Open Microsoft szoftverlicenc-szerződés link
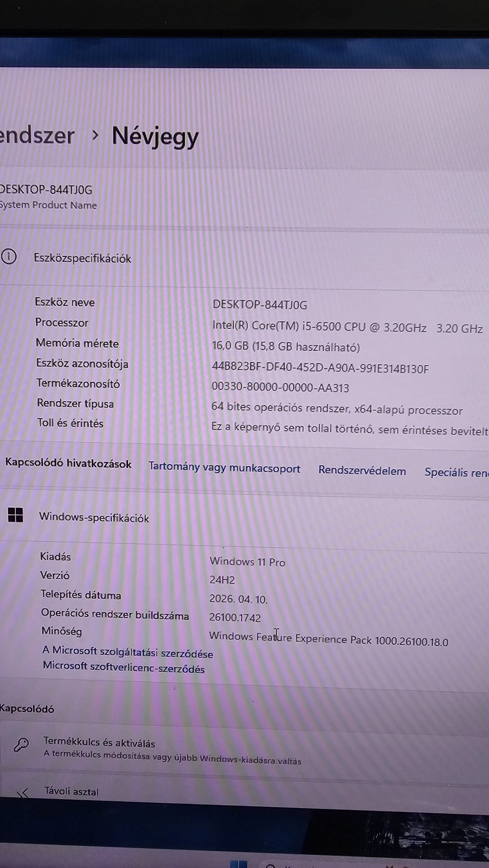Image resolution: width=489 pixels, height=868 pixels. pyautogui.click(x=124, y=667)
